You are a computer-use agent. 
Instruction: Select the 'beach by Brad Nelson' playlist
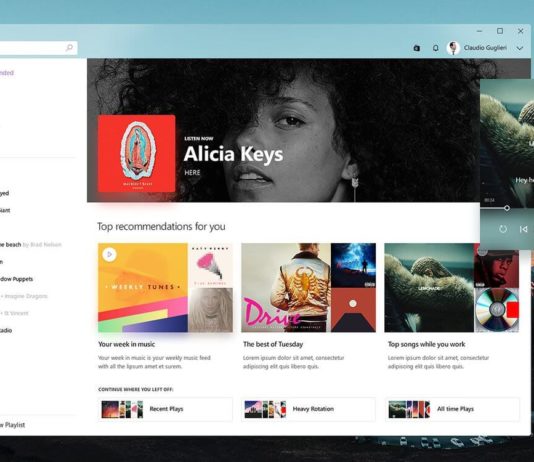click(31, 244)
